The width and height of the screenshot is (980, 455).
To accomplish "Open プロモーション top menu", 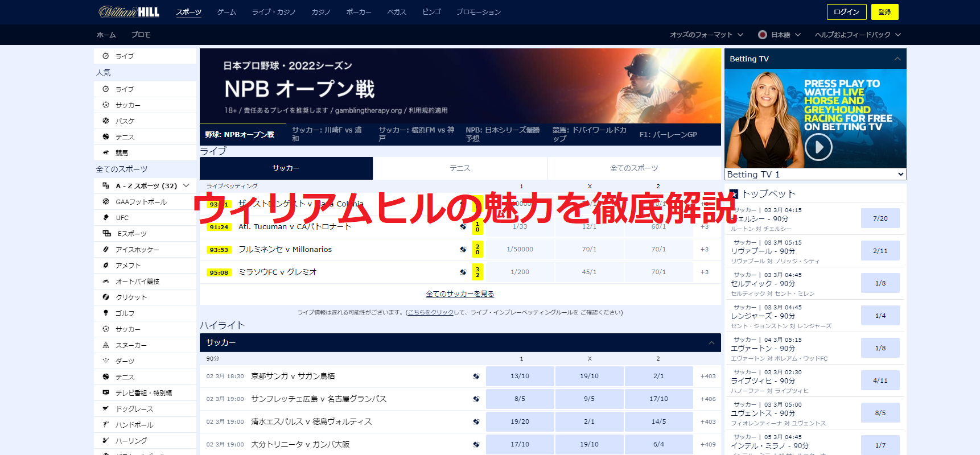I will (x=479, y=12).
